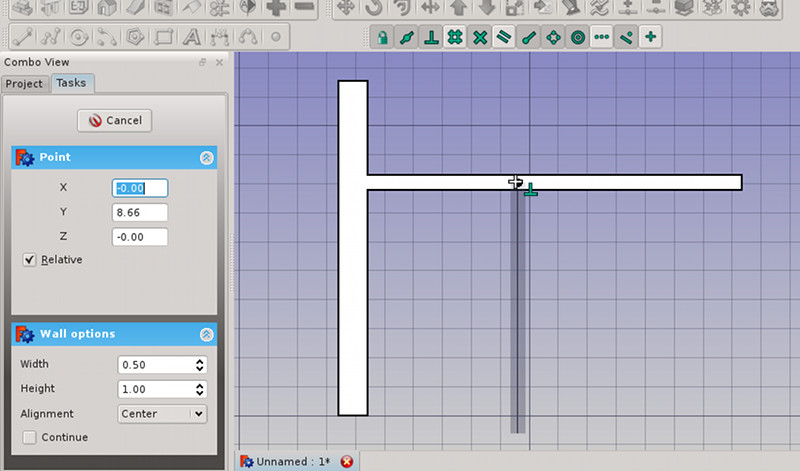
Task: Click the Y coordinate input field
Action: 140,212
